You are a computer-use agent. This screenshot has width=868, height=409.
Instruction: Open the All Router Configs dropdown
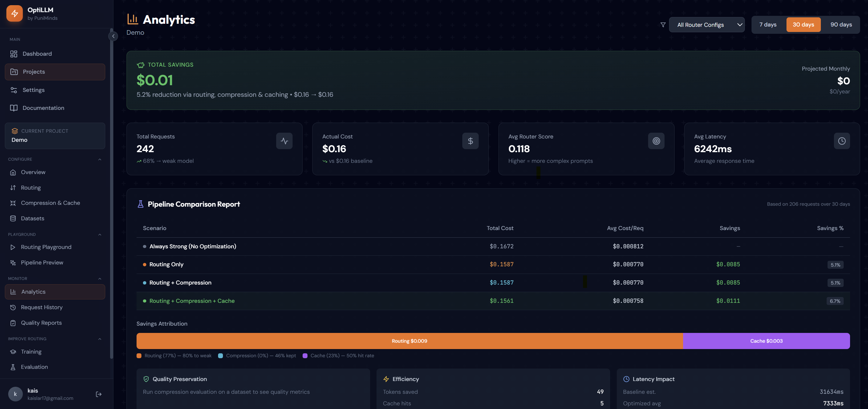(706, 25)
